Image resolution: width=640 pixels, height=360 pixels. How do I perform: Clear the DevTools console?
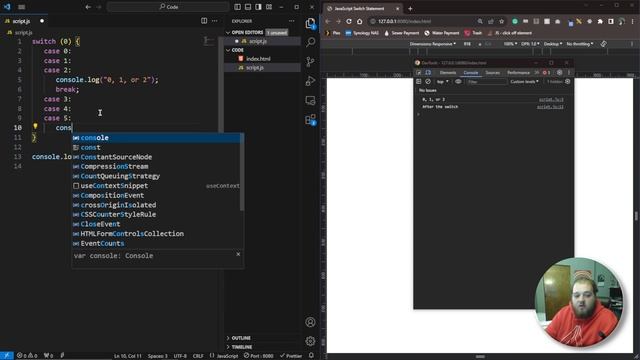tap(428, 82)
